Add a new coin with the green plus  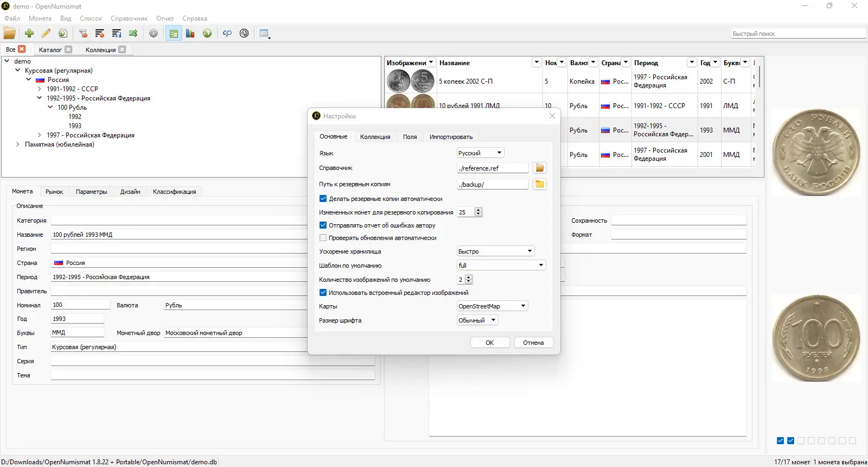click(x=29, y=34)
